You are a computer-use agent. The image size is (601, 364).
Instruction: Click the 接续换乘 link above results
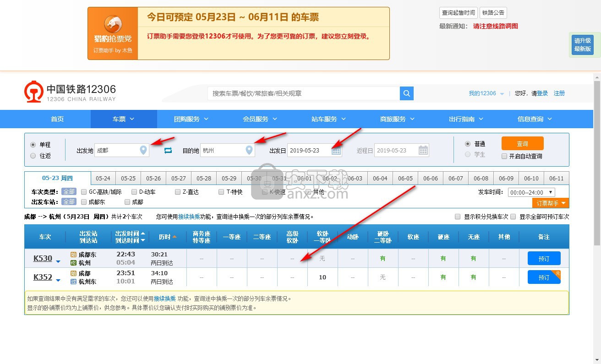pyautogui.click(x=189, y=217)
